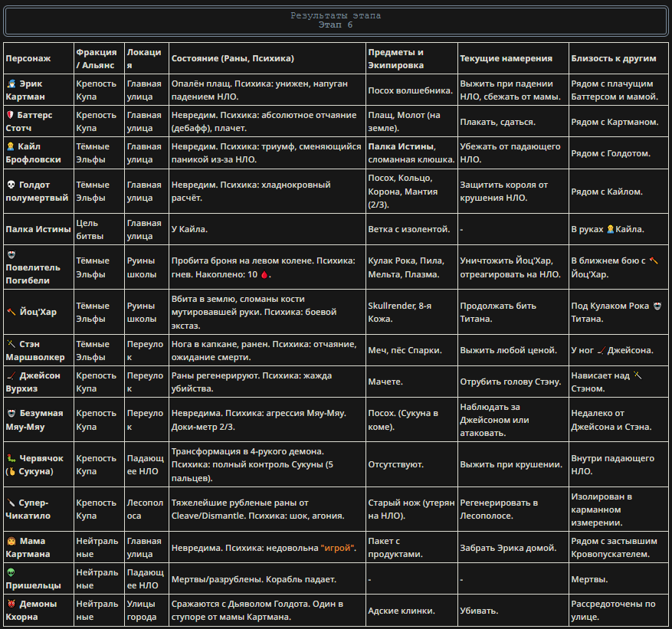Click the 'Отсутствуют.' cell
This screenshot has height=629, width=672.
click(411, 464)
